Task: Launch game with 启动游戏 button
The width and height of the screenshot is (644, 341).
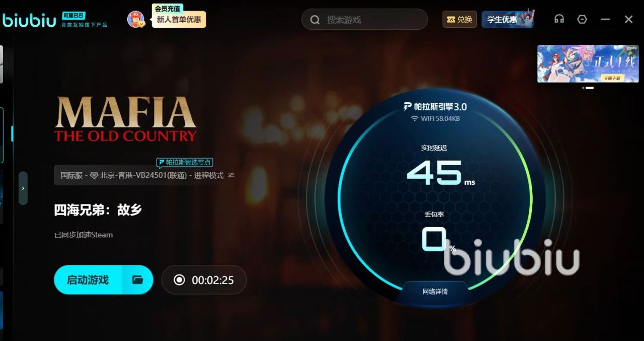Action: (88, 280)
